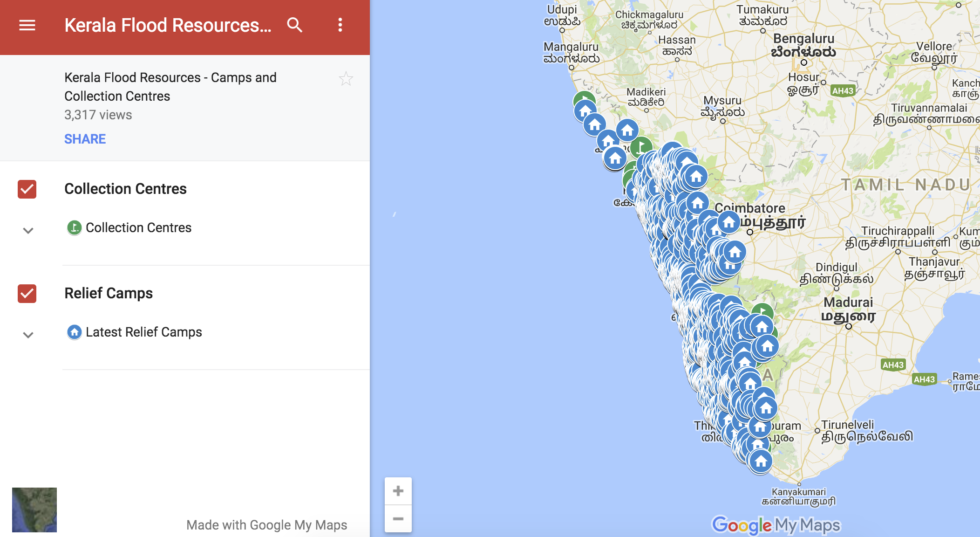
Task: Uncheck the Relief Camps layer checkbox
Action: tap(27, 294)
